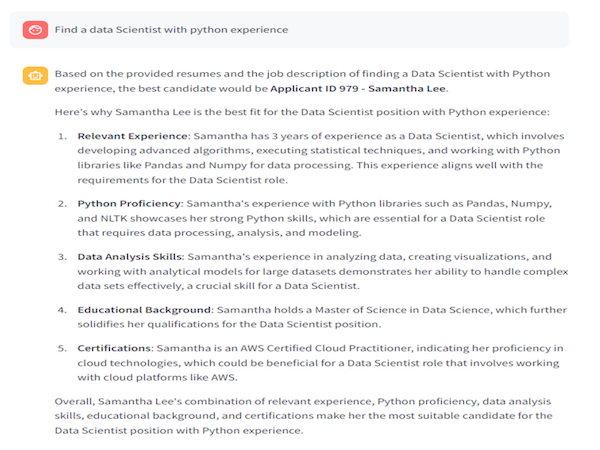Select the user message about data Scientist
This screenshot has height=450, width=600.
coord(171,30)
